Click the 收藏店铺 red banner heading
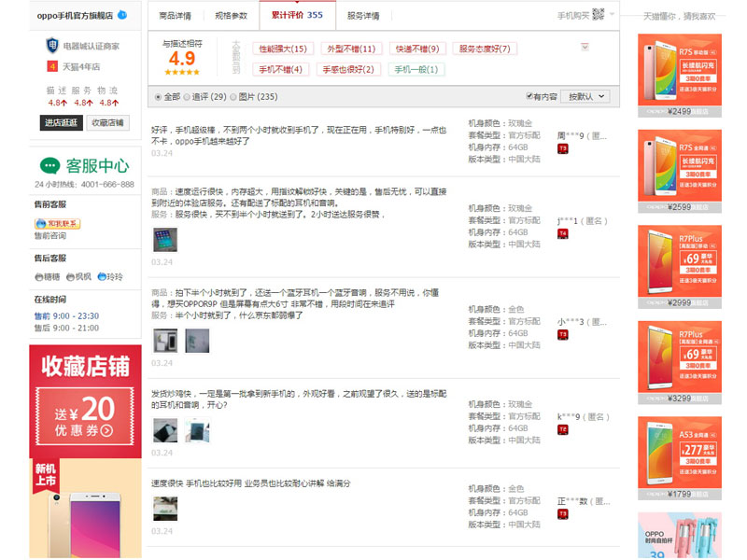Screen dimensions: 747x560 (85, 366)
